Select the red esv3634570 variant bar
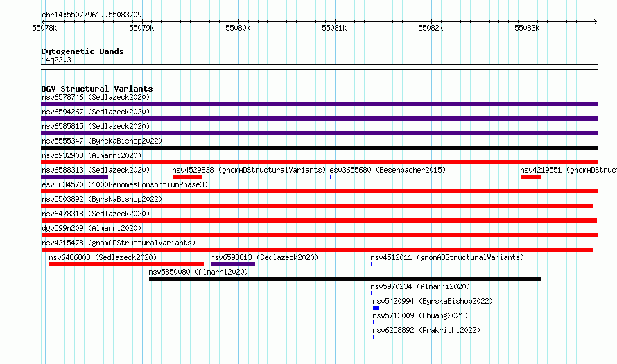617x364 pixels. coord(319,191)
